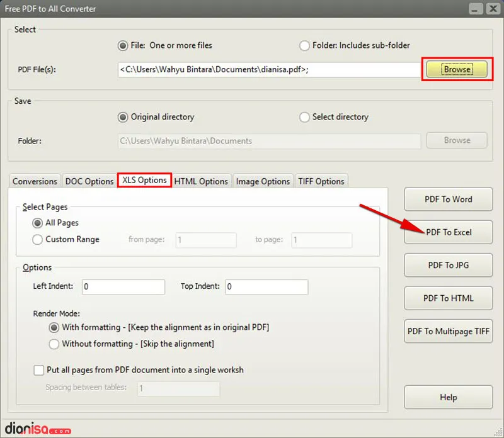Check Put all pages into a single worksheet
This screenshot has width=504, height=438.
(38, 370)
